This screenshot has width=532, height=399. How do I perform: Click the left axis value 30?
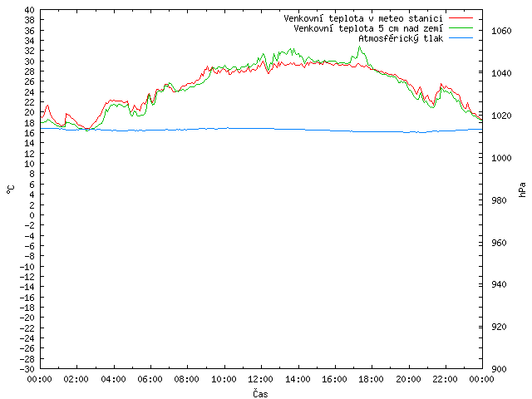click(30, 62)
